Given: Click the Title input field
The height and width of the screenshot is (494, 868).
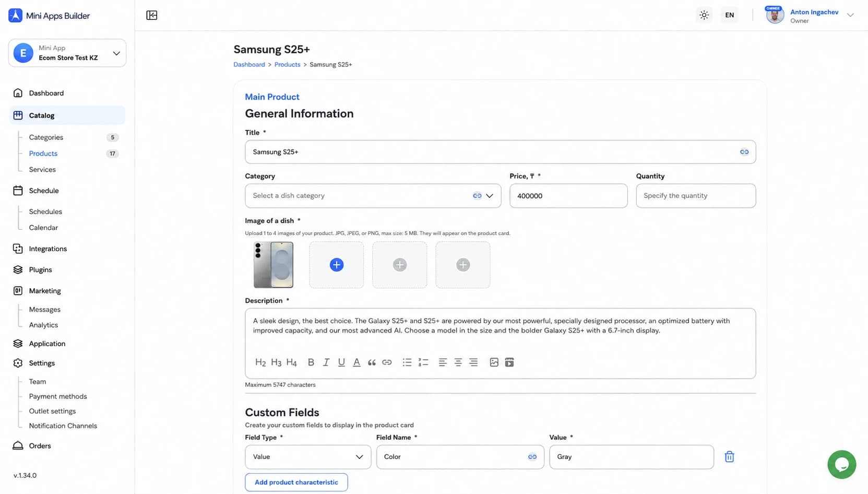Looking at the screenshot, I should 500,152.
